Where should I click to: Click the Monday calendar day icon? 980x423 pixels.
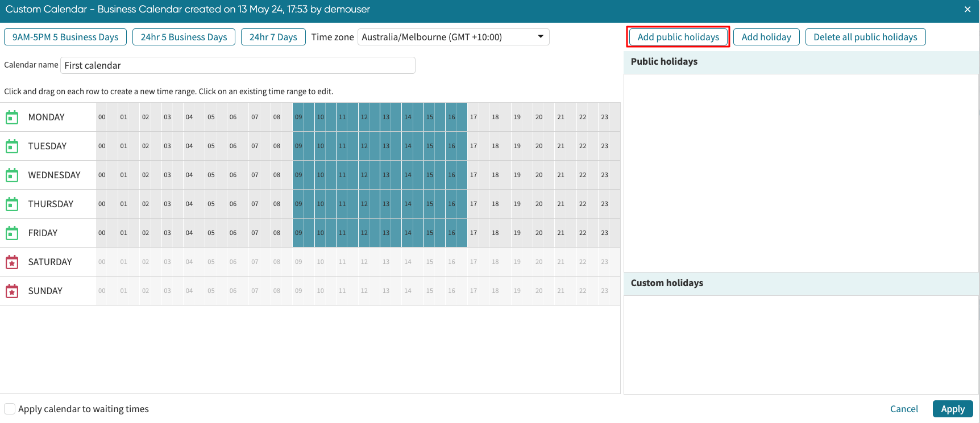[12, 118]
